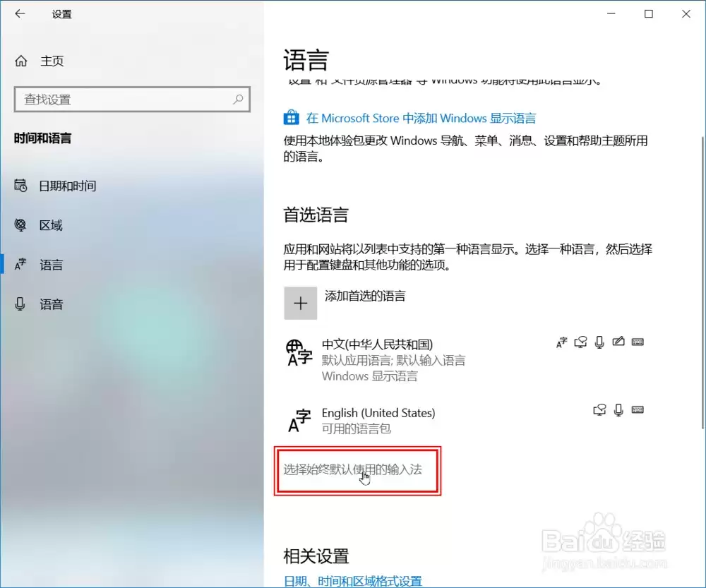Click keyboard icon in Chinese row
The width and height of the screenshot is (706, 588).
point(638,342)
